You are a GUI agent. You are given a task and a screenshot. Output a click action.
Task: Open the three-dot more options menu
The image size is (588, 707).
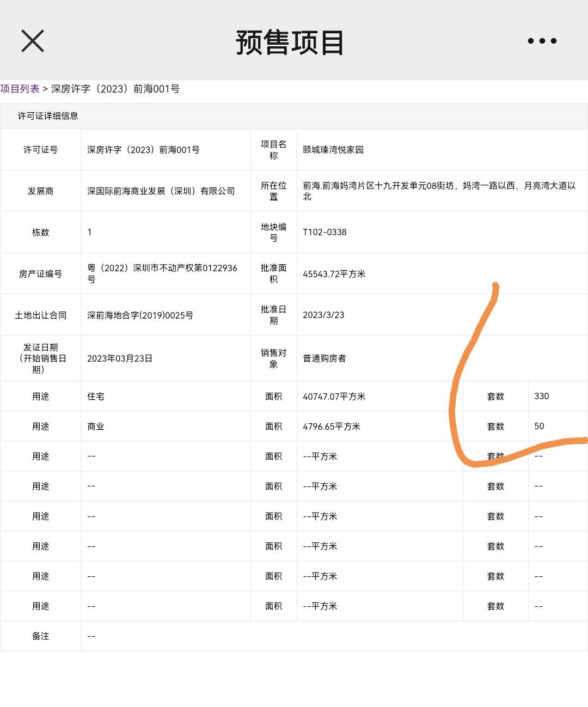click(x=542, y=41)
